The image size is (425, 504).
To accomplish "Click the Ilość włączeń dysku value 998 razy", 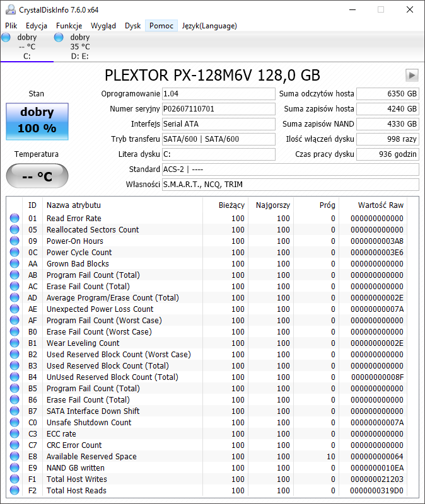I will (388, 139).
